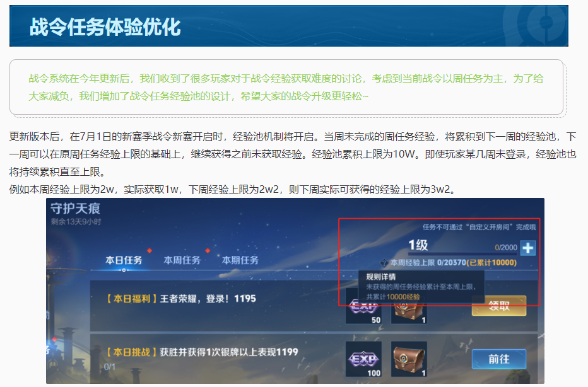The height and width of the screenshot is (387, 588).
Task: Click the EXP 100 reward icon
Action: [363, 359]
